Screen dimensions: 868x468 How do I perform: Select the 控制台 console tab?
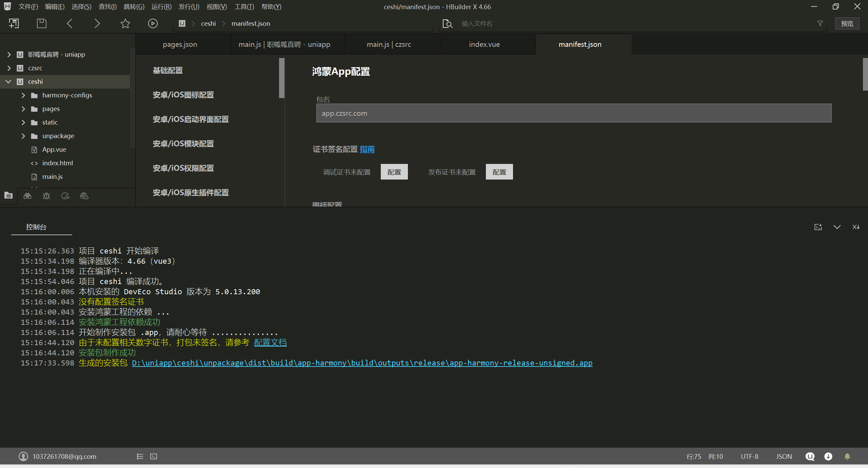click(36, 227)
